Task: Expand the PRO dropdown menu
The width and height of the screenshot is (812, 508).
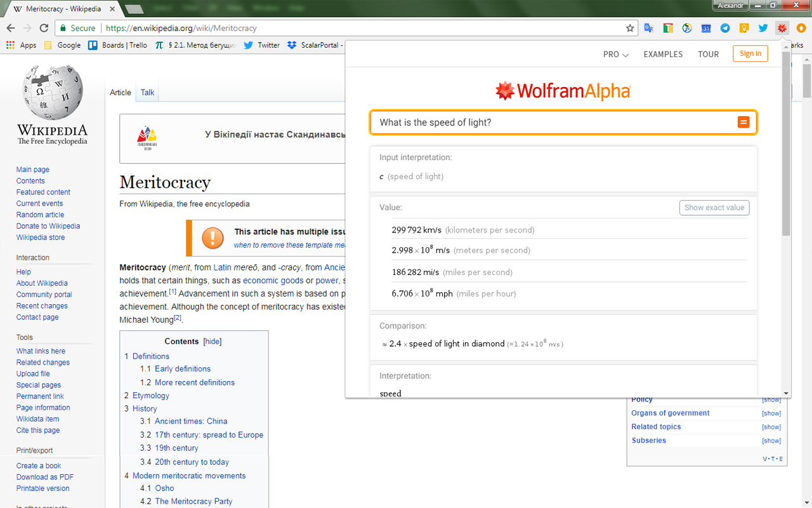Action: (615, 55)
